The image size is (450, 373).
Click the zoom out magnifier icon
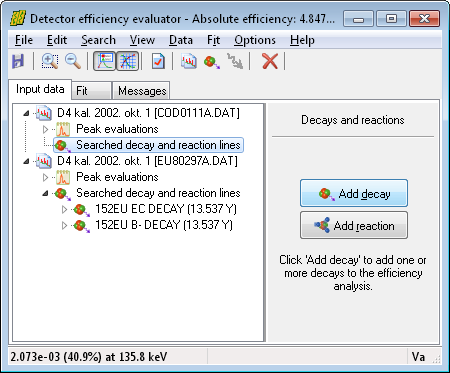point(73,61)
